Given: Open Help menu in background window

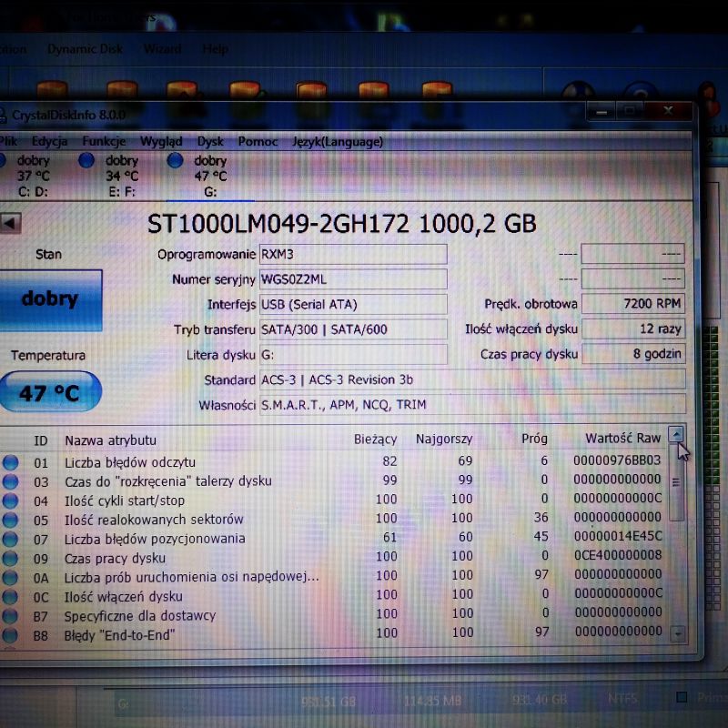Looking at the screenshot, I should click(215, 49).
